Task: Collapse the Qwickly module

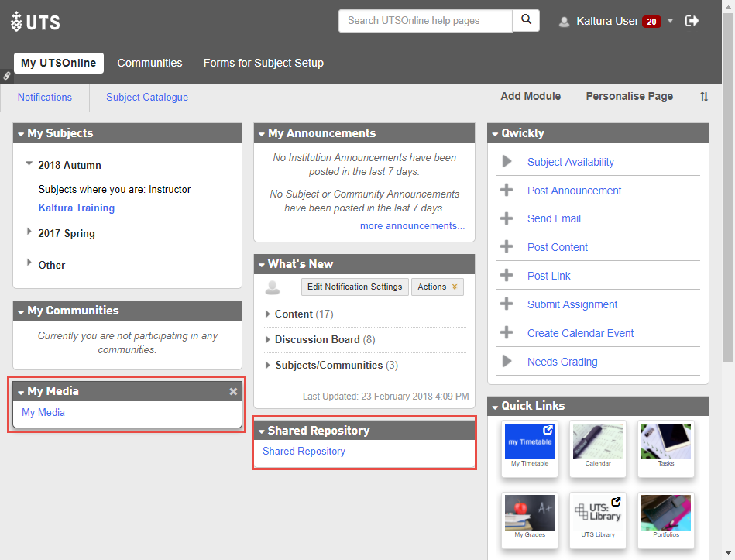Action: tap(495, 134)
